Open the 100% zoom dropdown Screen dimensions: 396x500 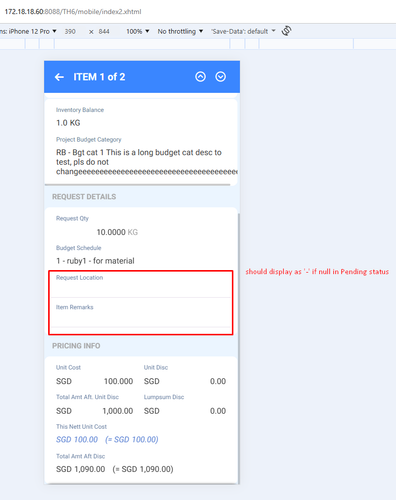pos(137,31)
